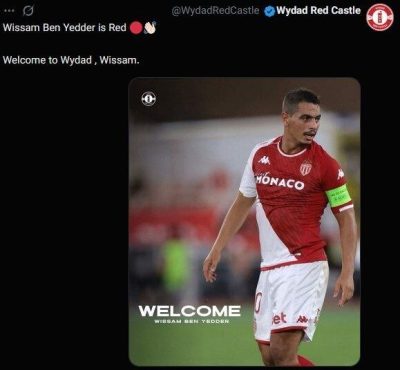Click the round club logo on photo
Image resolution: width=400 pixels, height=370 pixels.
(149, 99)
